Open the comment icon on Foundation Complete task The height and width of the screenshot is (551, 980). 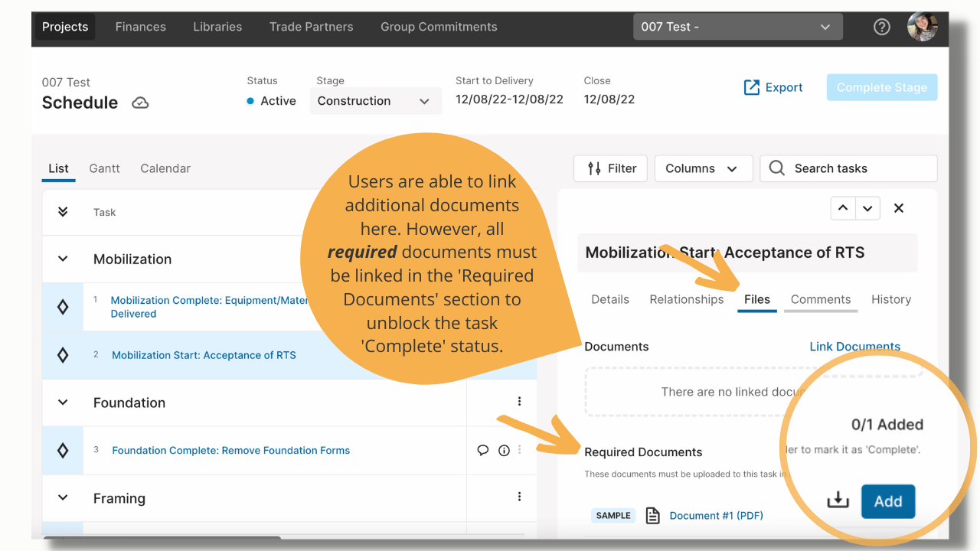[483, 450]
